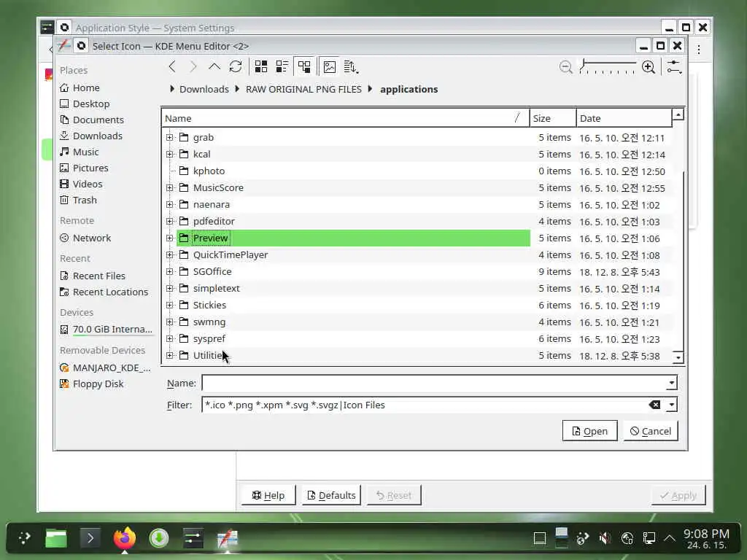Expand the QuickTimePlayer folder
This screenshot has height=560, width=747.
click(169, 255)
